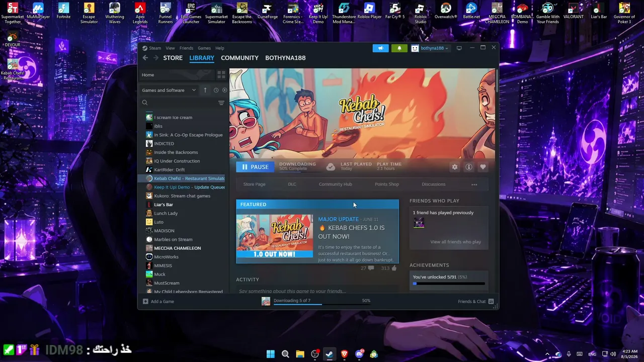Open the Games menu
The width and height of the screenshot is (644, 362).
[204, 48]
